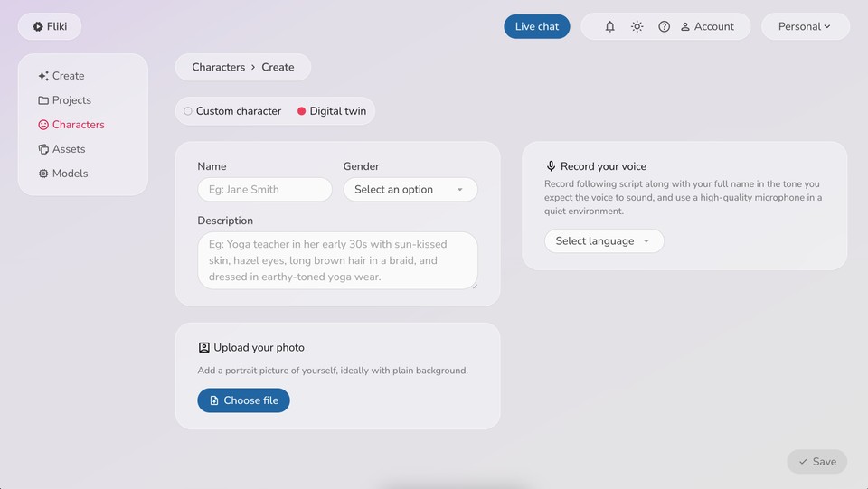Open notifications bell icon
Image resolution: width=868 pixels, height=489 pixels.
(x=609, y=26)
